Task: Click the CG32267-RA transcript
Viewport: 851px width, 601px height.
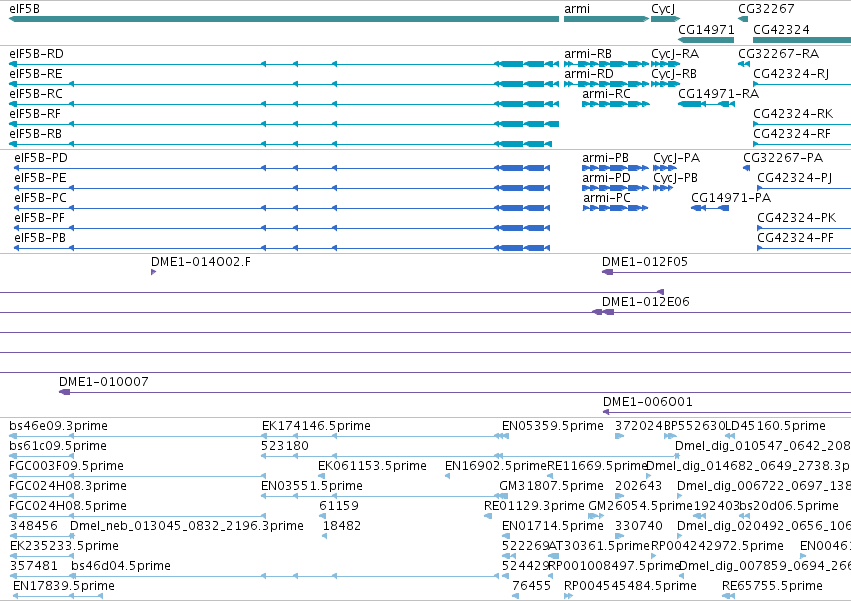Action: point(744,64)
